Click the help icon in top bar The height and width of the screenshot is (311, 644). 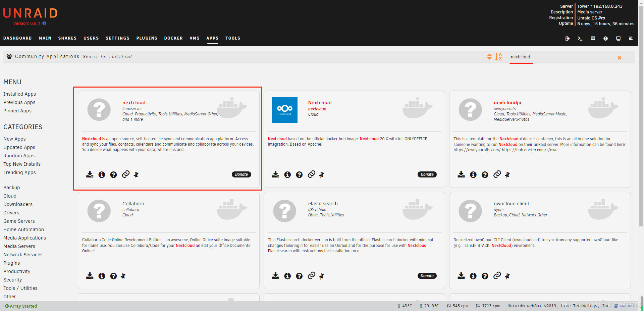click(x=605, y=39)
